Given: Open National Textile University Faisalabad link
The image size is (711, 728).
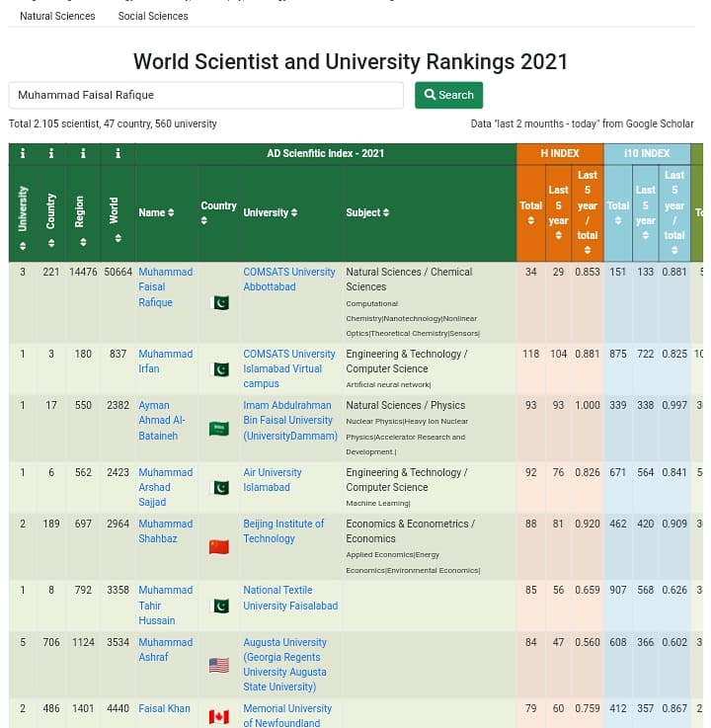Looking at the screenshot, I should point(290,598).
